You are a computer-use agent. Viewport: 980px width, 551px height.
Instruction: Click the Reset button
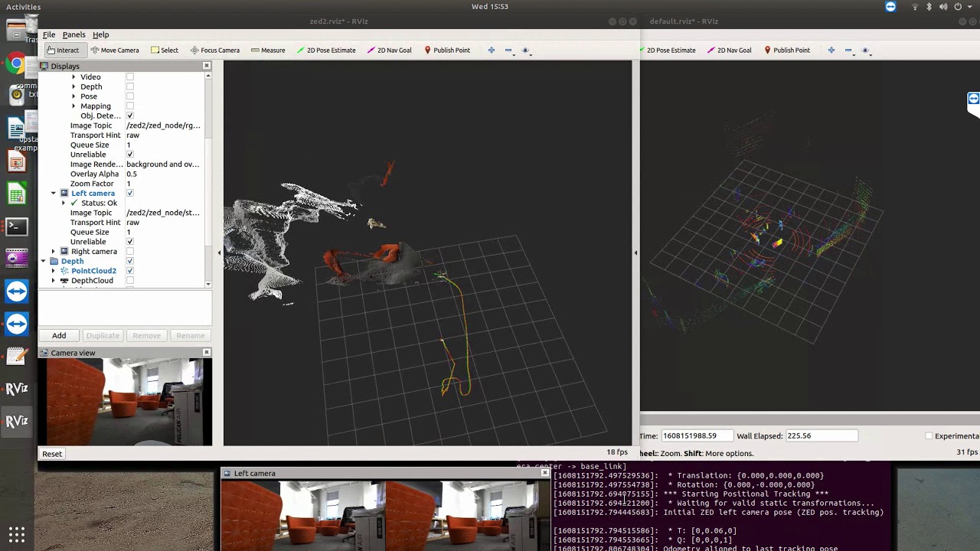(x=52, y=454)
